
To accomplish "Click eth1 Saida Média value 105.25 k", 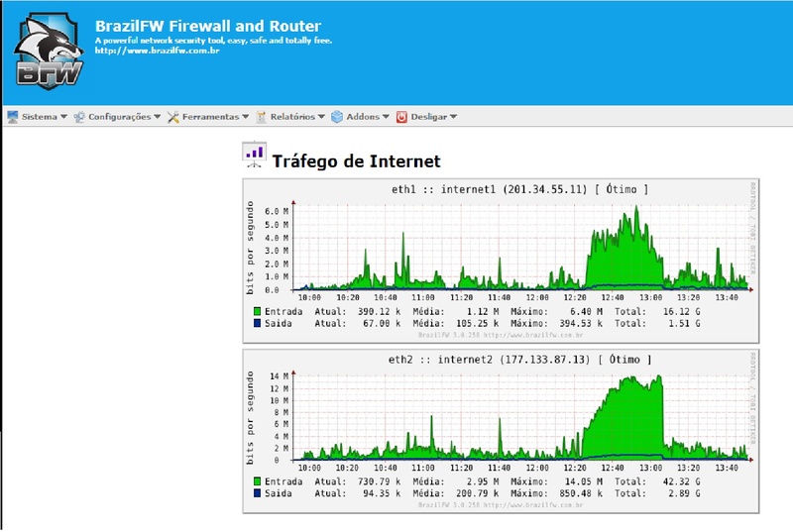I will 477,323.
